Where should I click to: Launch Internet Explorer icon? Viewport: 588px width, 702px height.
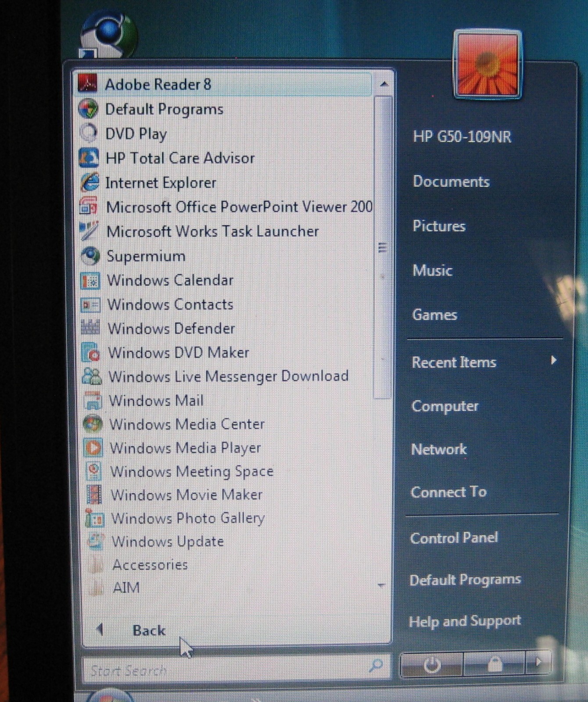tap(90, 182)
